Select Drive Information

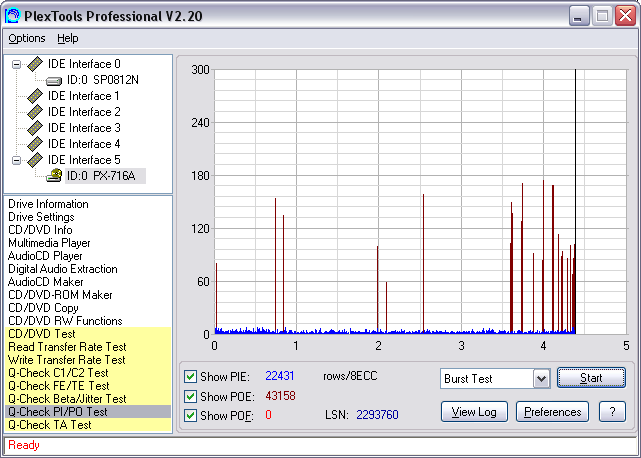coord(48,204)
